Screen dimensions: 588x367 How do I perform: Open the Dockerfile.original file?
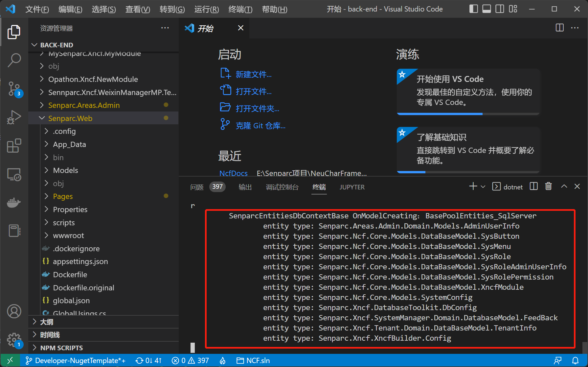(x=103, y=288)
